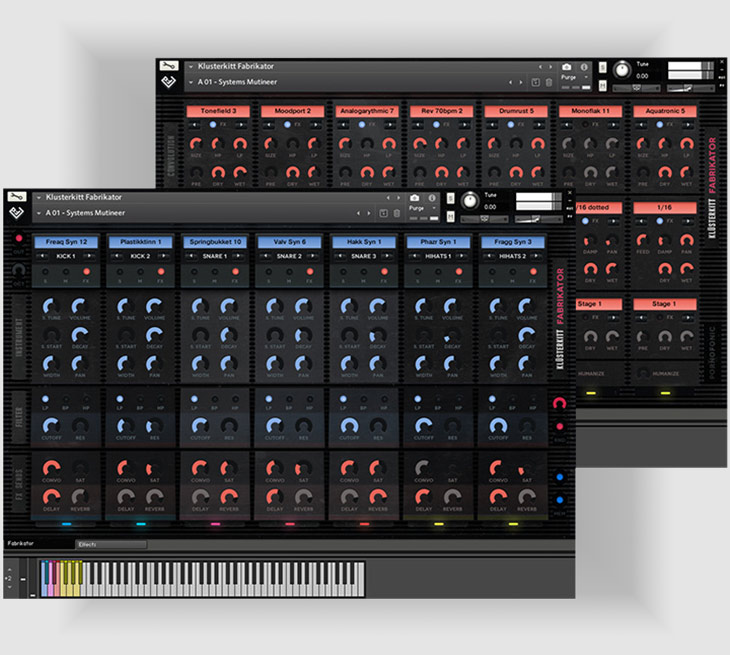Click previous sample arrow beside HIHATS 2

(487, 256)
